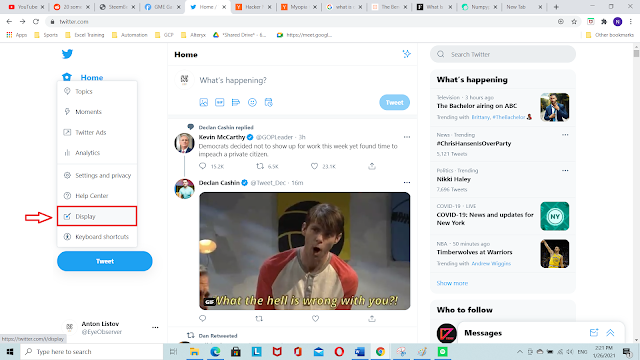Open Chrome's three-dot menu
This screenshot has height=360, width=640.
(x=631, y=22)
